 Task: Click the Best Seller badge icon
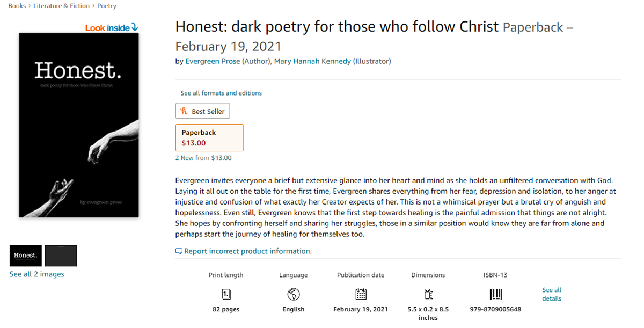pos(184,111)
